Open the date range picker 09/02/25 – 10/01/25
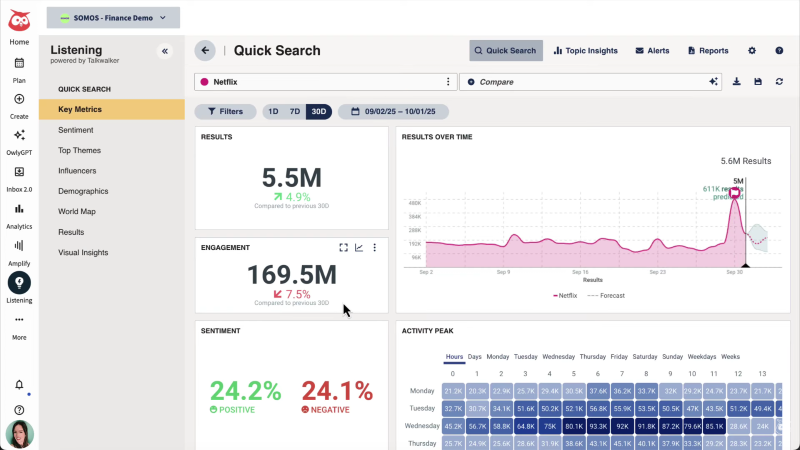Viewport: 800px width, 450px height. tap(393, 112)
